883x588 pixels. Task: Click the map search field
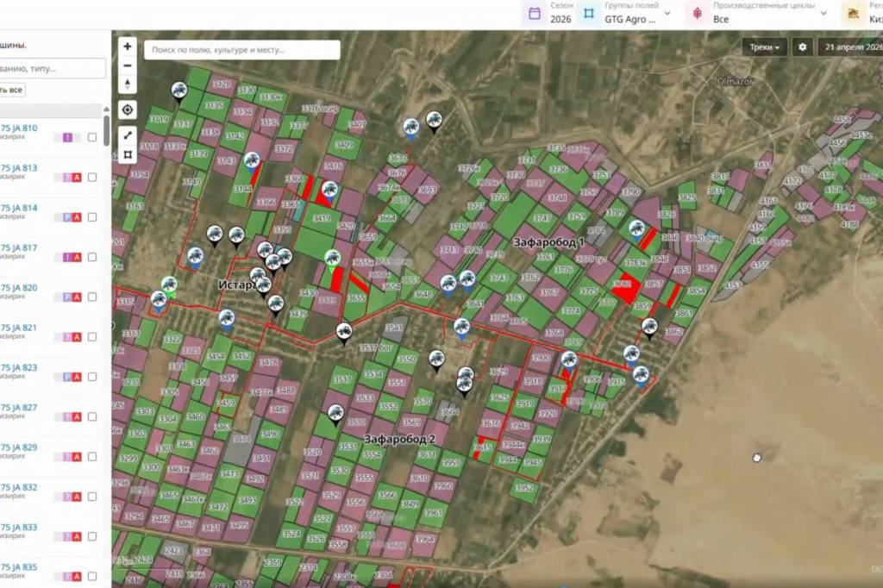click(x=241, y=50)
